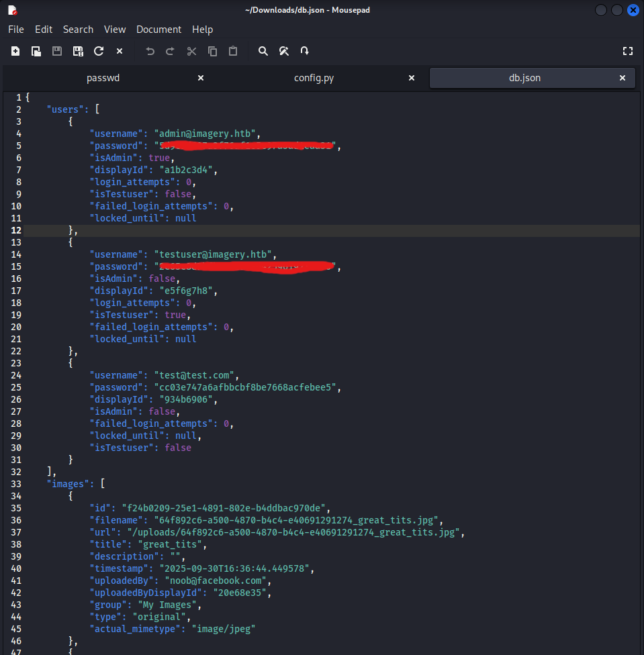
Task: Click the "original" type value
Action: tap(160, 617)
